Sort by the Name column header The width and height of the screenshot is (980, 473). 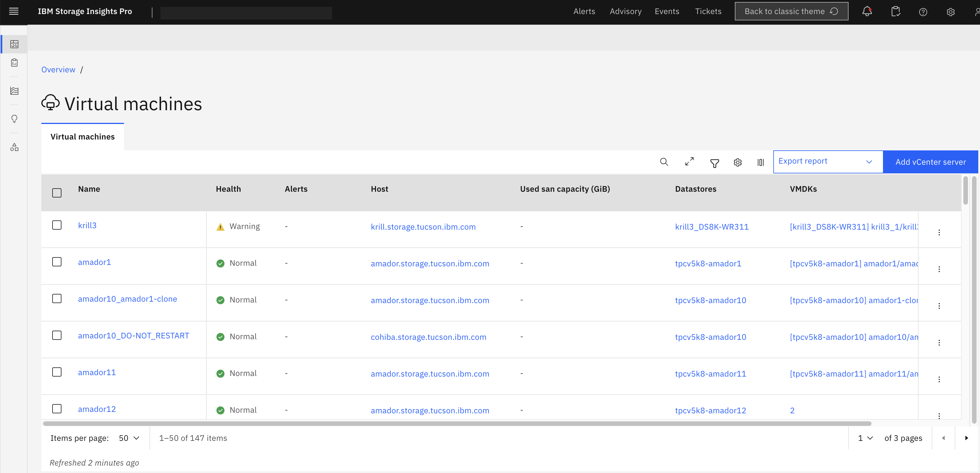pyautogui.click(x=89, y=189)
